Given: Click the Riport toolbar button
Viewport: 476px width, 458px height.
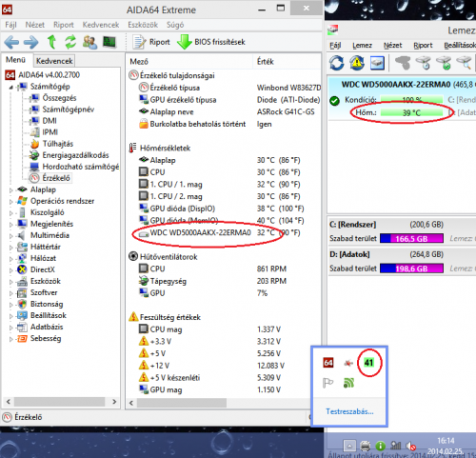Looking at the screenshot, I should (151, 42).
